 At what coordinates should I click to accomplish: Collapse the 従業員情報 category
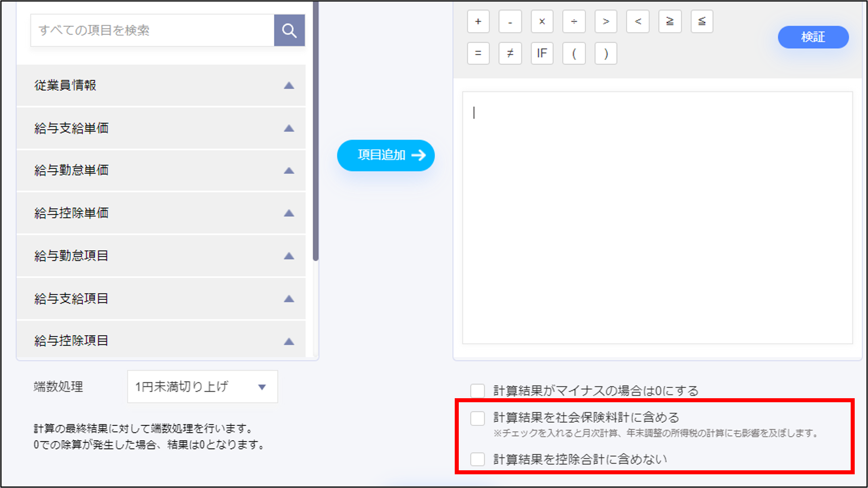point(289,85)
